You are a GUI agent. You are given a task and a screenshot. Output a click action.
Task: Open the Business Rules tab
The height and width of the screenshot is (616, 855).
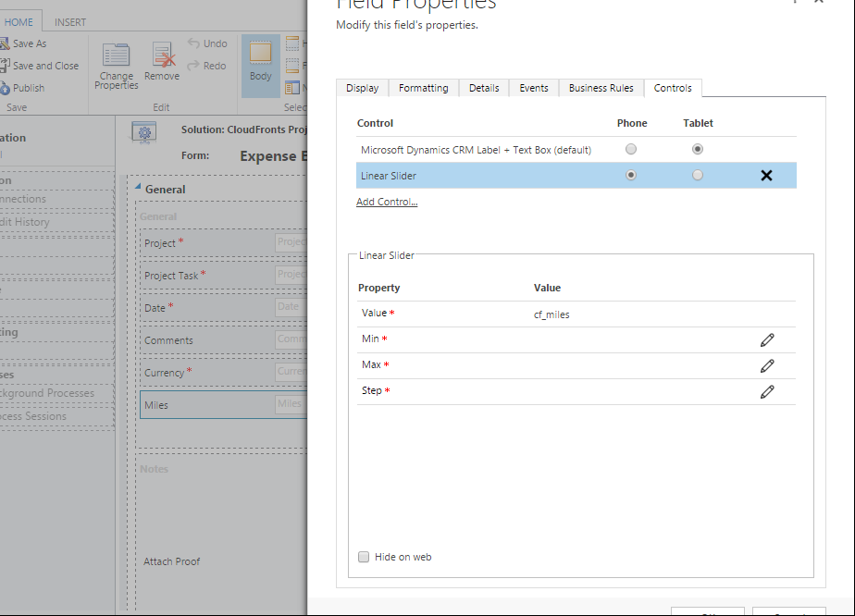click(x=601, y=88)
